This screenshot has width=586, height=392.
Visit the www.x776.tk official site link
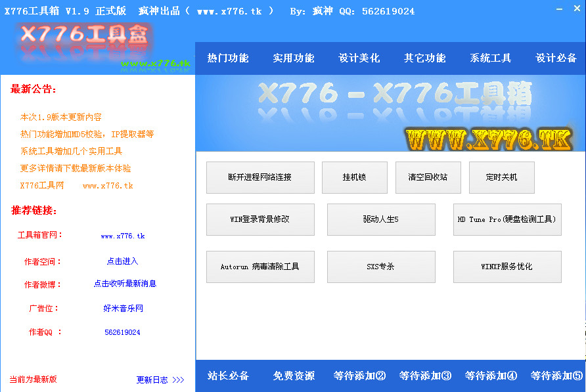point(123,236)
